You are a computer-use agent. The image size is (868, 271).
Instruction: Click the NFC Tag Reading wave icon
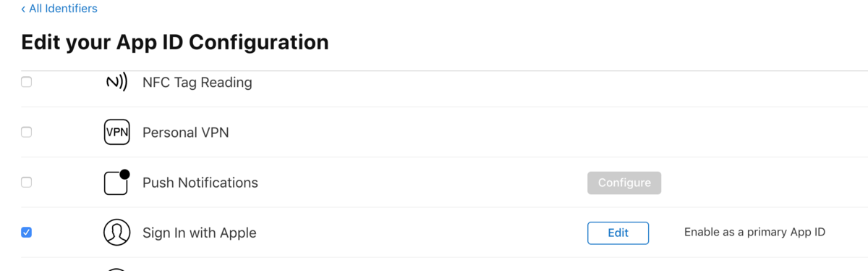(116, 82)
